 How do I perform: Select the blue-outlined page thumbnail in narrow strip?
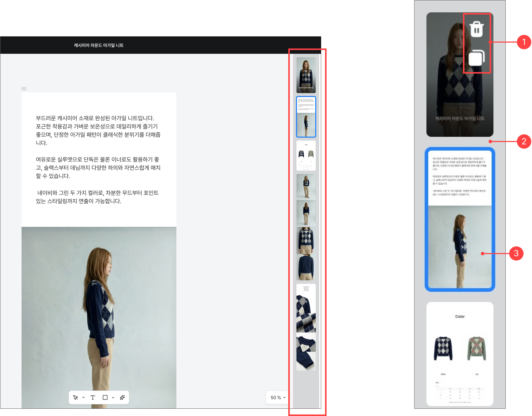click(306, 117)
